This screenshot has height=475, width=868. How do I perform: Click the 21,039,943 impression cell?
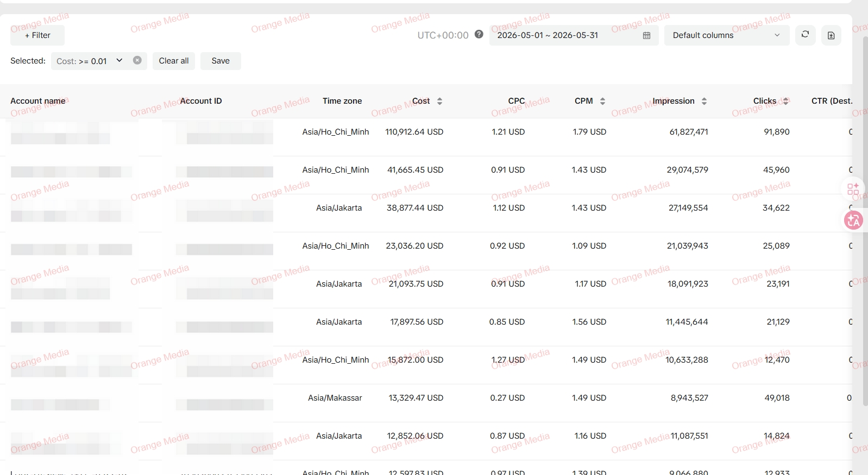[688, 246]
